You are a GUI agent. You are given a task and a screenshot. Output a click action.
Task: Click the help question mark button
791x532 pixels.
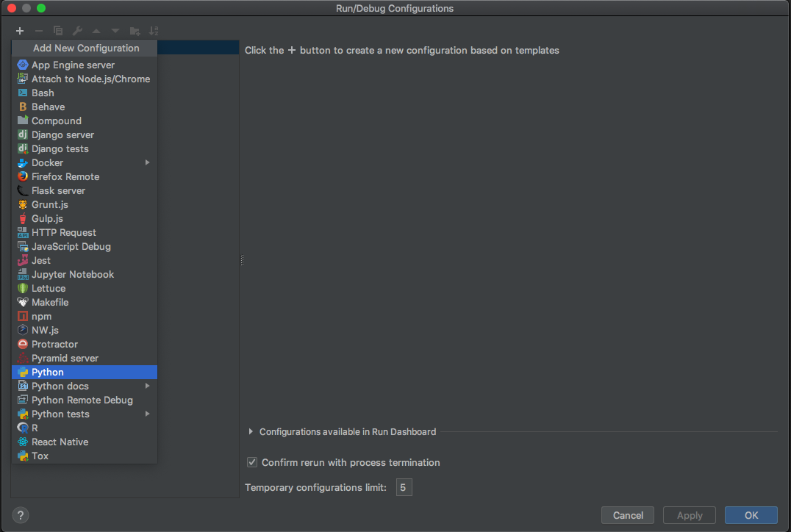(21, 515)
